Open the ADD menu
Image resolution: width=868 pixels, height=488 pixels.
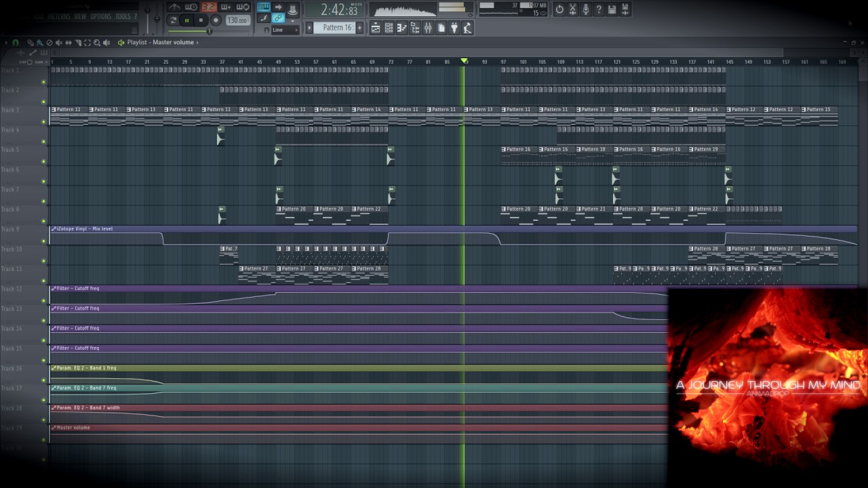39,16
